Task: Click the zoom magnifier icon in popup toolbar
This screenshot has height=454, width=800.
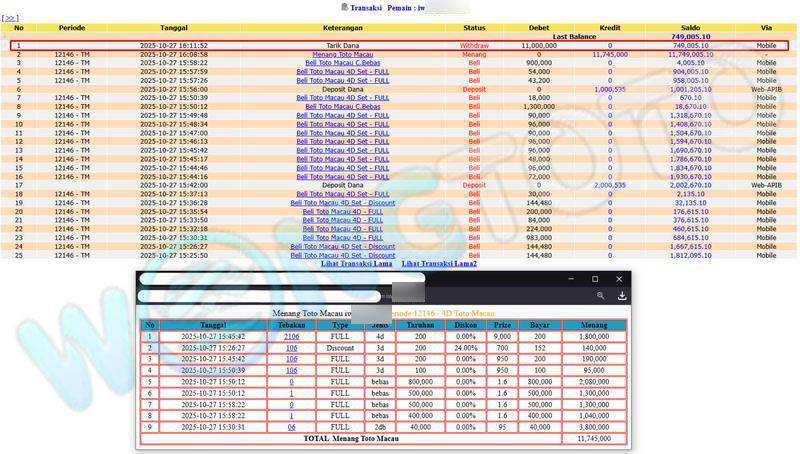Action: tap(600, 296)
